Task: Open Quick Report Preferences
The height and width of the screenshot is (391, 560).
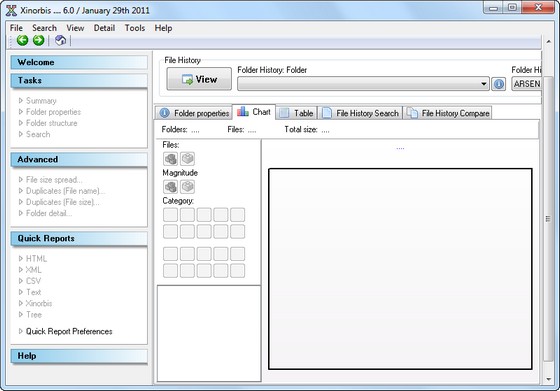Action: click(65, 331)
